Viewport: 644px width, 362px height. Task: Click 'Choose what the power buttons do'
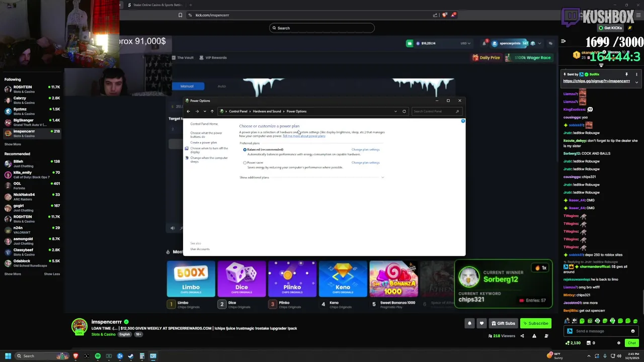(x=206, y=135)
